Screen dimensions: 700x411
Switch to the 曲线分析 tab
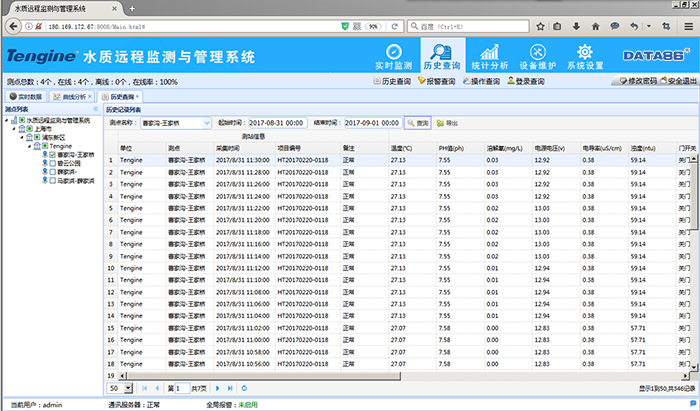(70, 96)
